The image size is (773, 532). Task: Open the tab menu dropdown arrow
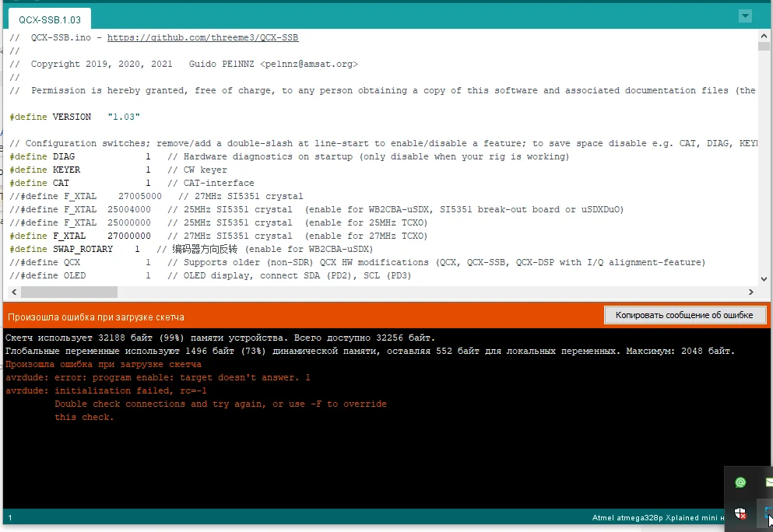(x=746, y=16)
